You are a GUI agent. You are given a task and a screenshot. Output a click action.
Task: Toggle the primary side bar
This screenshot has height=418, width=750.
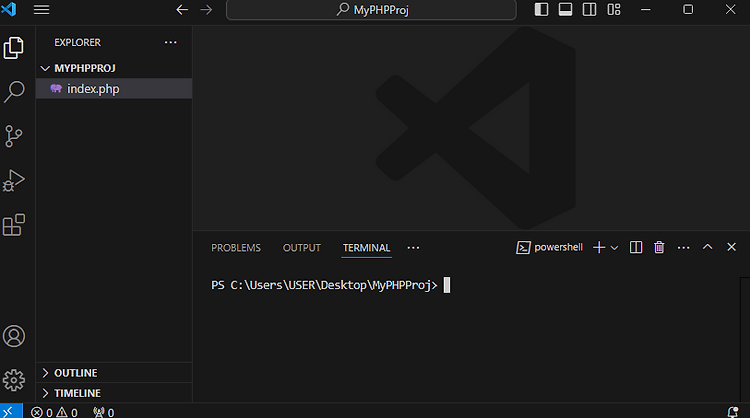click(x=541, y=10)
